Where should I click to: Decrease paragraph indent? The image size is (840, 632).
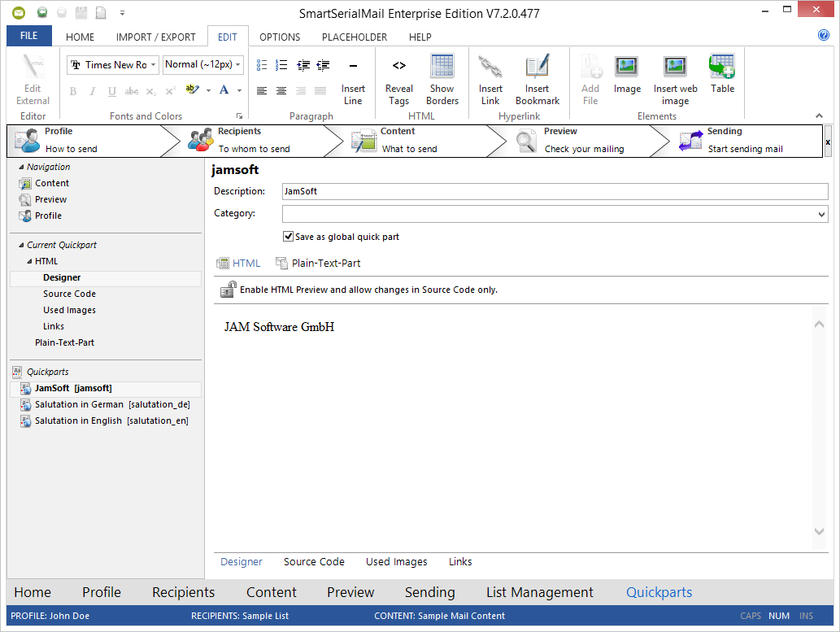(323, 65)
